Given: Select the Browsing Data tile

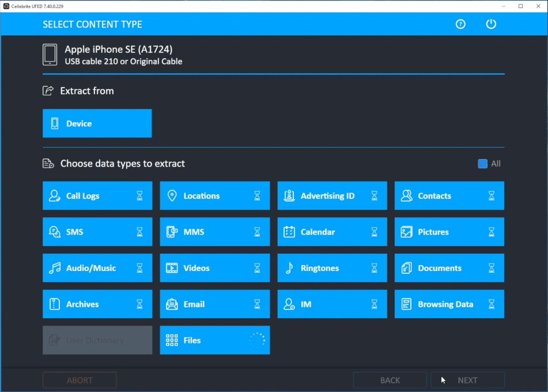Looking at the screenshot, I should click(449, 304).
